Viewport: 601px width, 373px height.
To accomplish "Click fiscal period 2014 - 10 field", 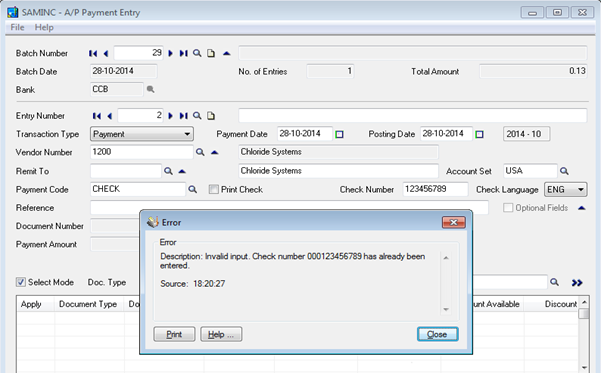I will (x=526, y=134).
